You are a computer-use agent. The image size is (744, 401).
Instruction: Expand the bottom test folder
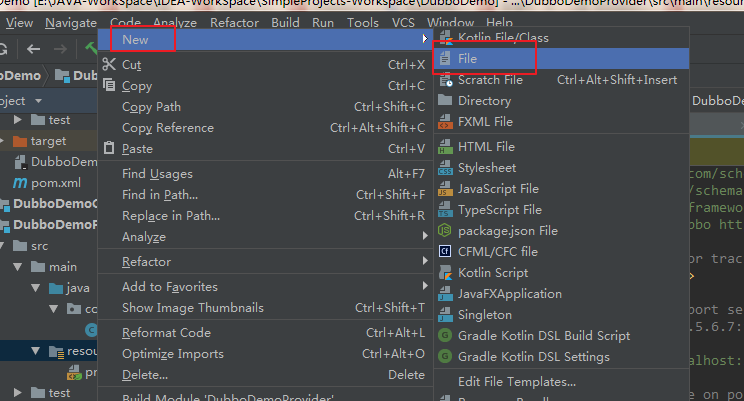pos(18,392)
